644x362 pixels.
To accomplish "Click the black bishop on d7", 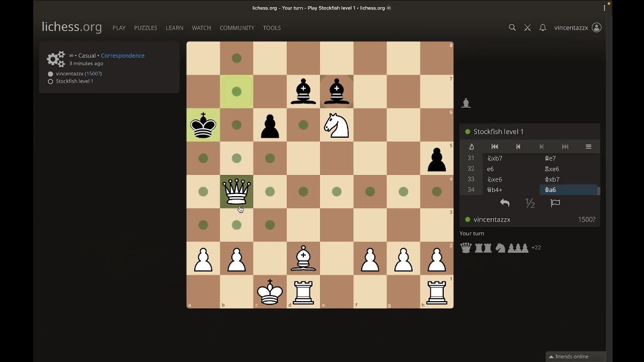I will pos(303,92).
